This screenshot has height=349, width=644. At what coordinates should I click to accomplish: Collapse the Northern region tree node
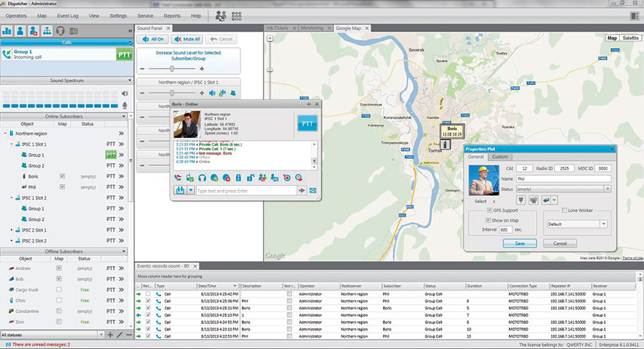click(6, 134)
